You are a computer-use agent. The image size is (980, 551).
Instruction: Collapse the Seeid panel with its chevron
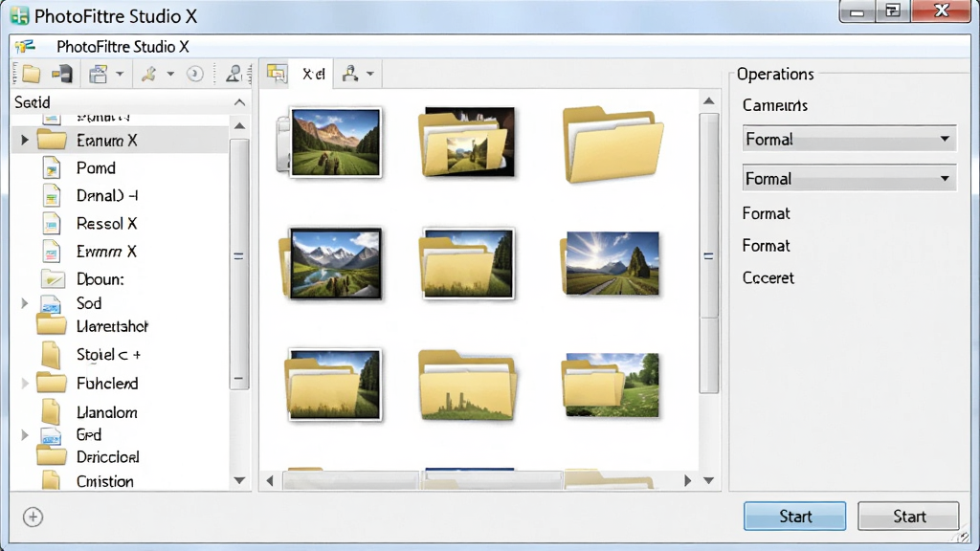[x=239, y=102]
